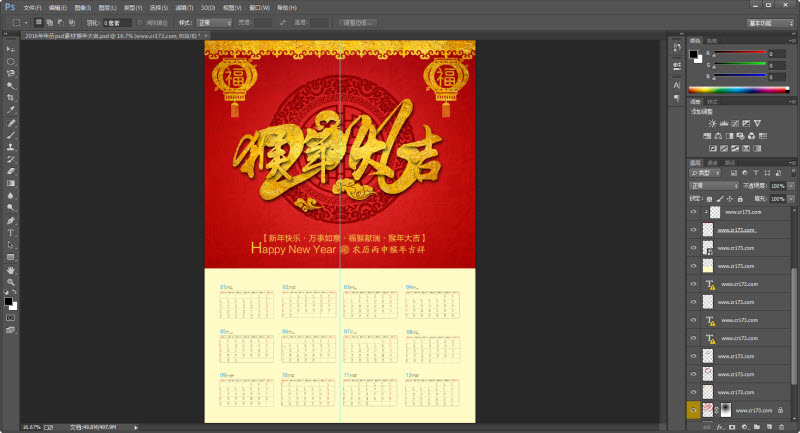Toggle lock position for layer
The width and height of the screenshot is (800, 433).
coord(730,199)
